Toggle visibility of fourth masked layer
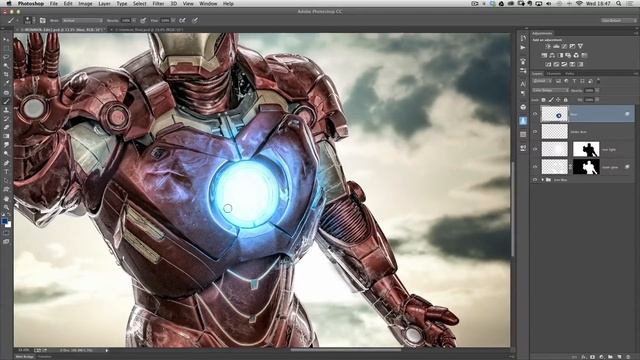The width and height of the screenshot is (640, 360). pyautogui.click(x=535, y=167)
